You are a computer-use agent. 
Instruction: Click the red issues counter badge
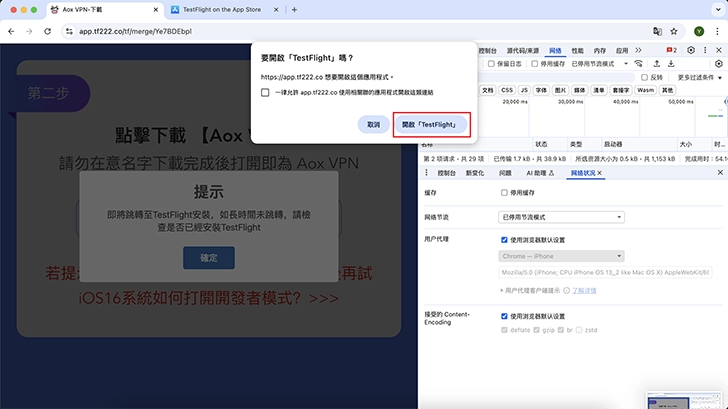tap(671, 50)
